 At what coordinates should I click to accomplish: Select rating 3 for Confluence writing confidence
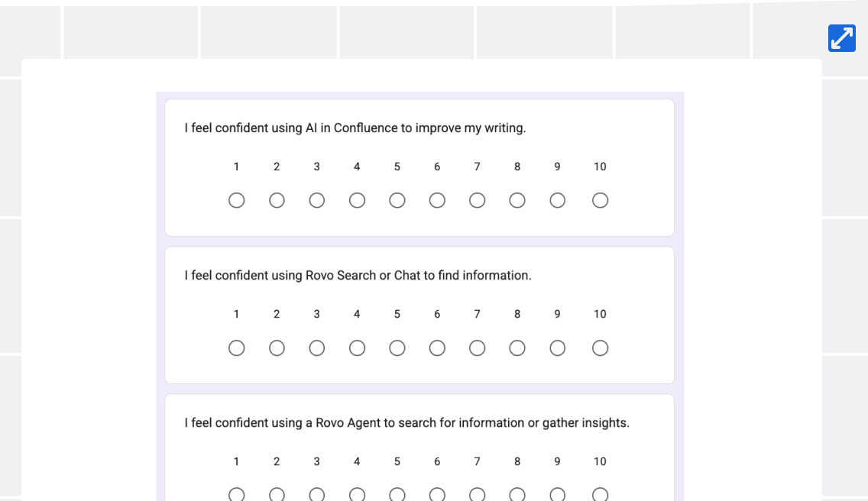click(x=316, y=200)
